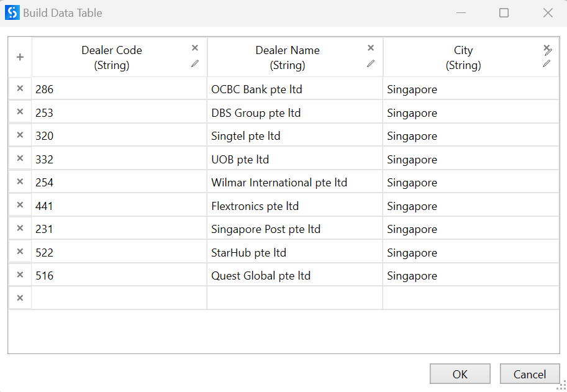567x392 pixels.
Task: Select the Singapore cell in the Quest Global row
Action: pyautogui.click(x=471, y=276)
